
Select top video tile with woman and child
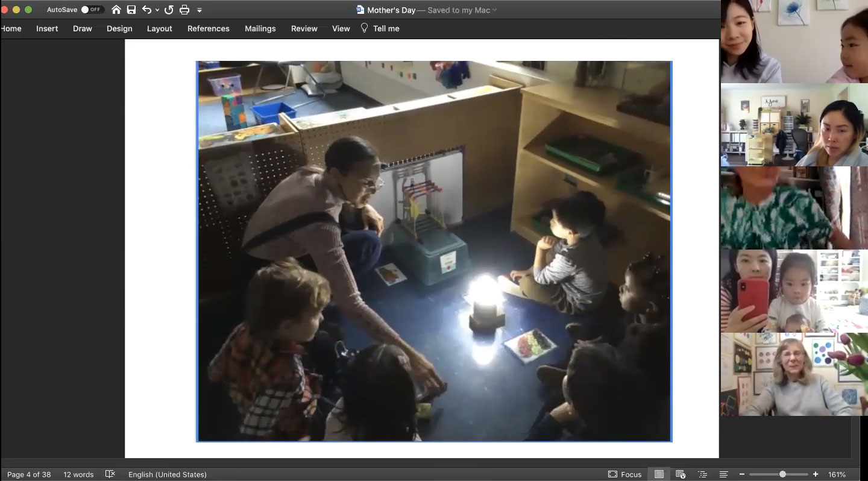[794, 42]
